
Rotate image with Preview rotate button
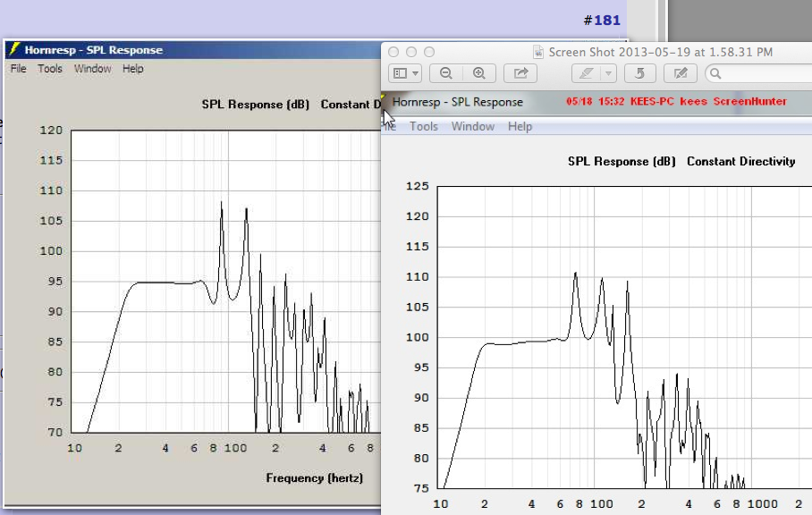640,73
